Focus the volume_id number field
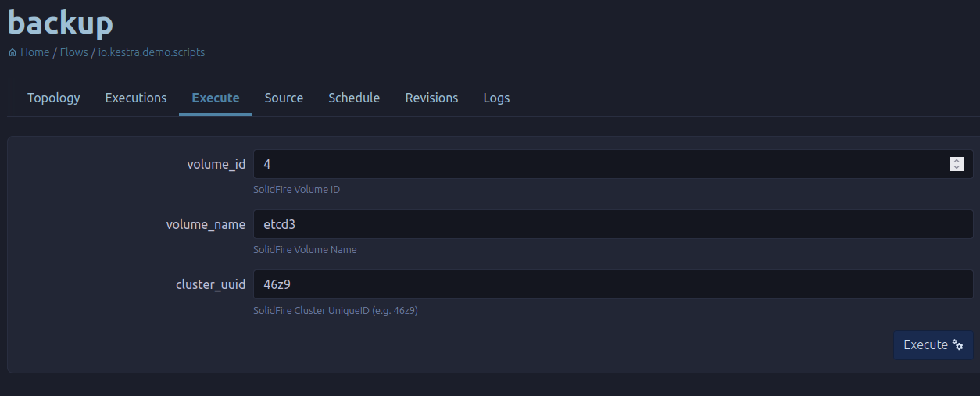The height and width of the screenshot is (396, 980). point(613,164)
